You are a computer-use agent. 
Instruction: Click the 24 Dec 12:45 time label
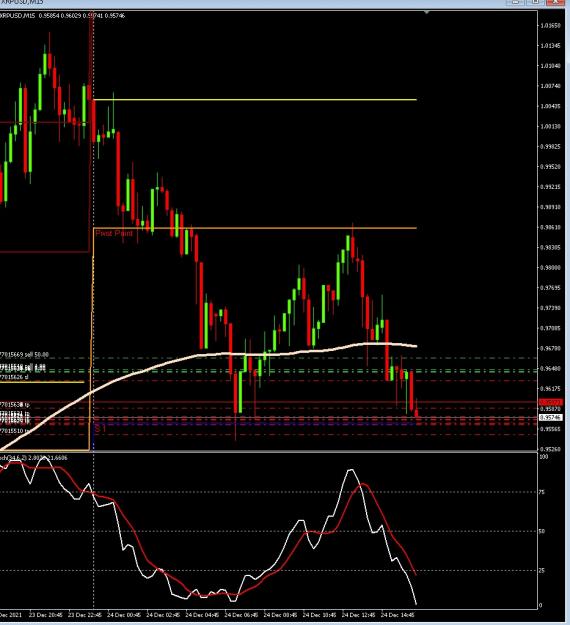pyautogui.click(x=358, y=615)
